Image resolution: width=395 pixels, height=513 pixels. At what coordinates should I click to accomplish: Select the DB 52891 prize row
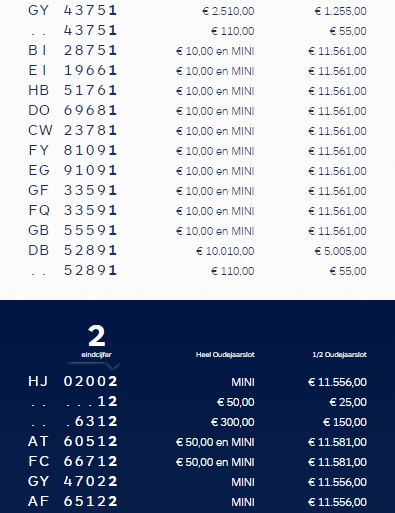197,251
